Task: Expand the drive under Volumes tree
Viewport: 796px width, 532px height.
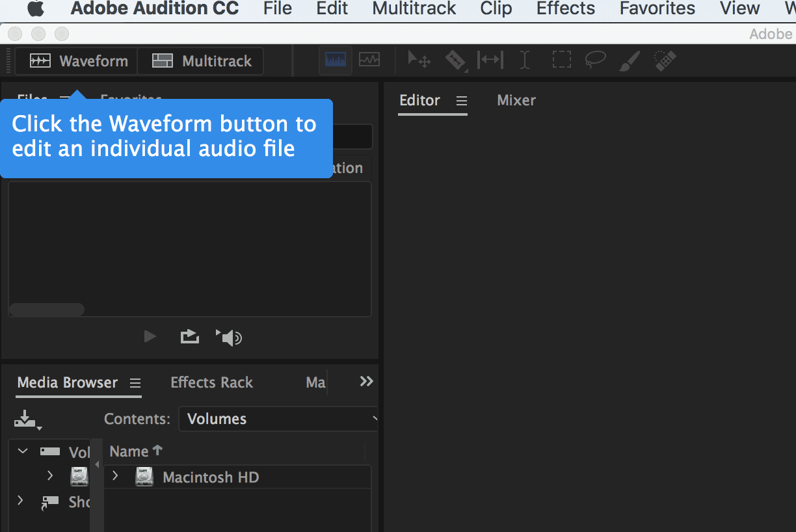Action: (50, 476)
